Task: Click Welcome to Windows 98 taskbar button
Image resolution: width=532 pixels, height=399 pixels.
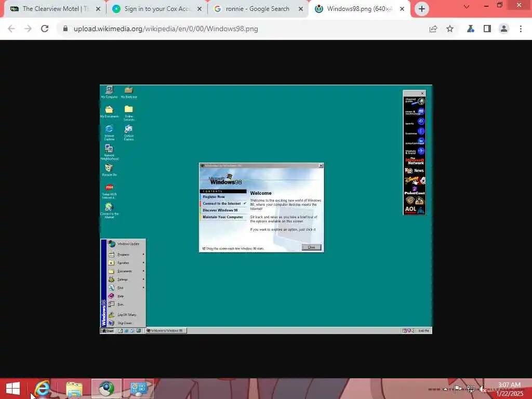Action: 166,330
